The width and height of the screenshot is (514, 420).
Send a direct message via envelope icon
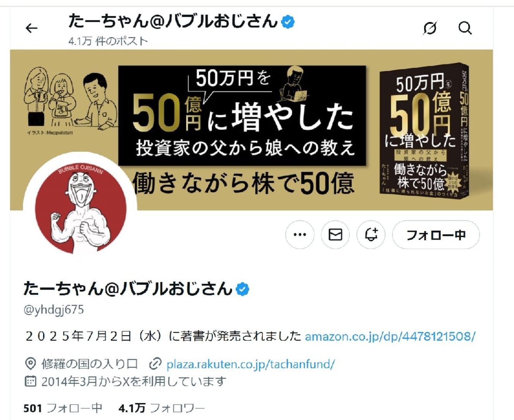pyautogui.click(x=335, y=235)
